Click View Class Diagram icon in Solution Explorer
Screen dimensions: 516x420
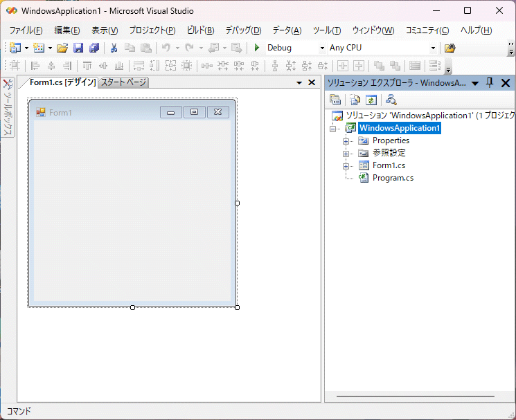tap(391, 100)
